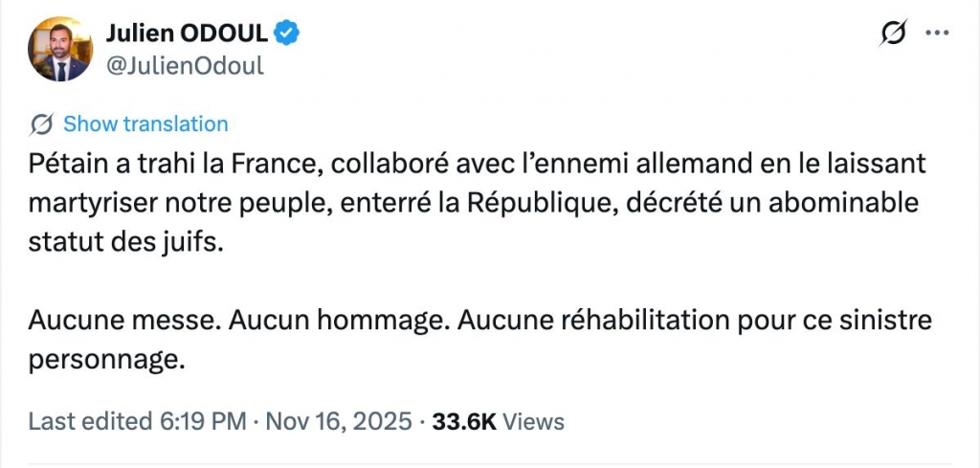Screen dimensions: 980x468
Task: Click the paragraph starting "Pétain a trahi"
Action: (x=477, y=203)
